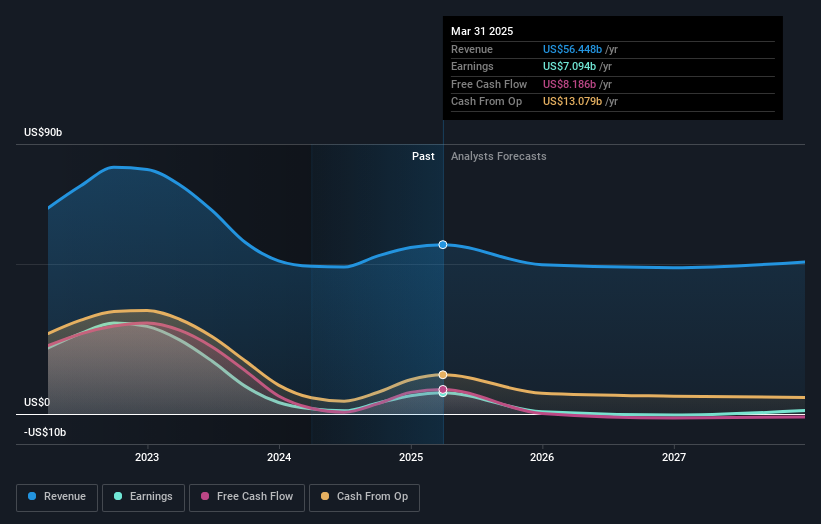The height and width of the screenshot is (524, 821).
Task: Click the US$0 y-axis label
Action: coord(37,403)
